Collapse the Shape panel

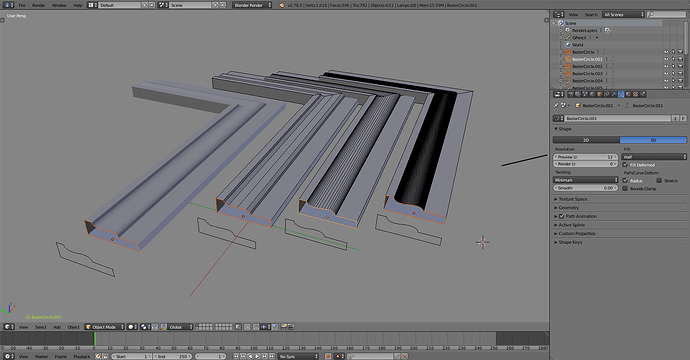[562, 129]
